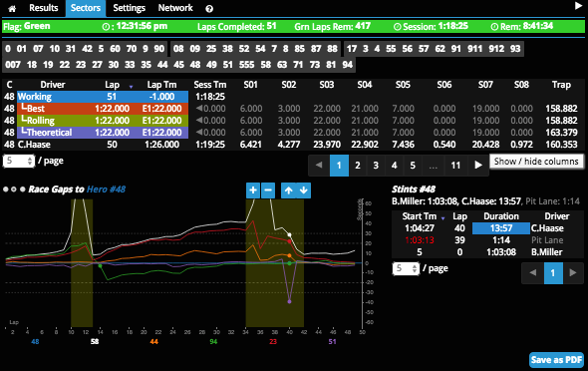Select second radio dot beside Race Gaps
This screenshot has height=371, width=588.
click(x=14, y=189)
